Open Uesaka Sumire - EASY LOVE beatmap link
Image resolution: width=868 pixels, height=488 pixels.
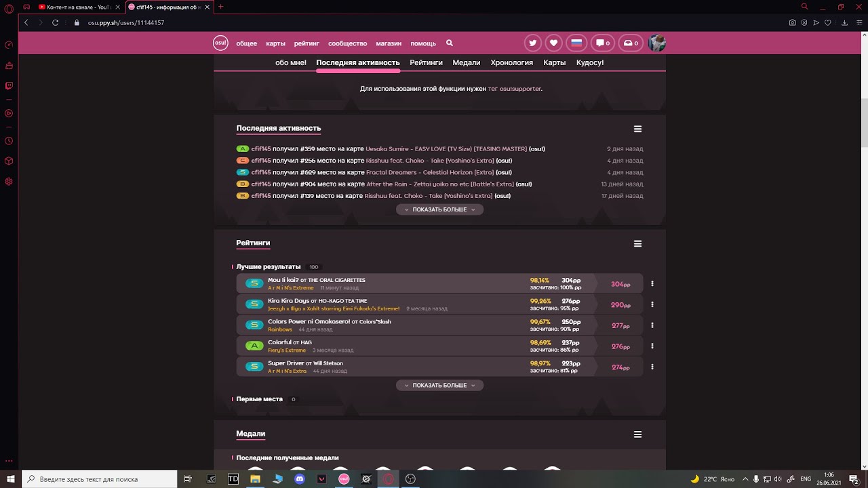pyautogui.click(x=446, y=149)
